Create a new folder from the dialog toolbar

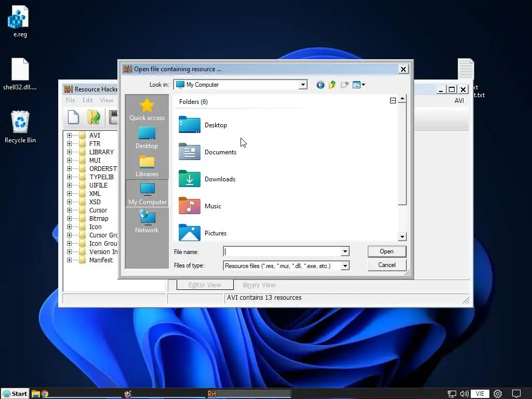point(344,85)
